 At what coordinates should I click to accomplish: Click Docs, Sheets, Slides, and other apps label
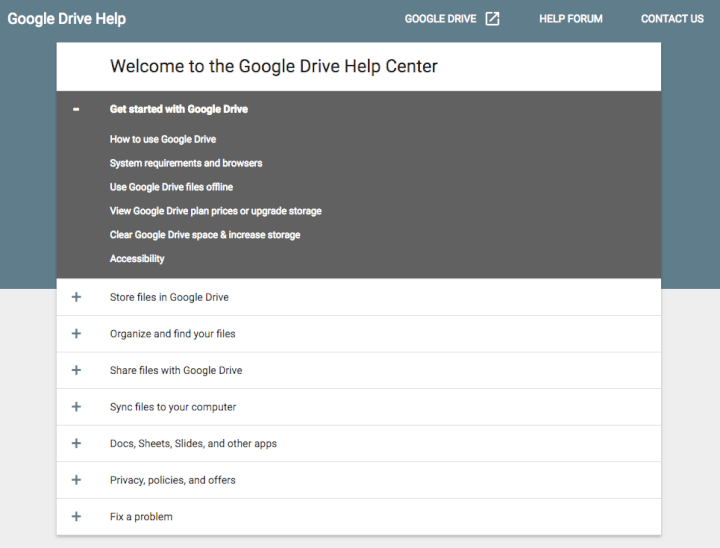coord(193,443)
